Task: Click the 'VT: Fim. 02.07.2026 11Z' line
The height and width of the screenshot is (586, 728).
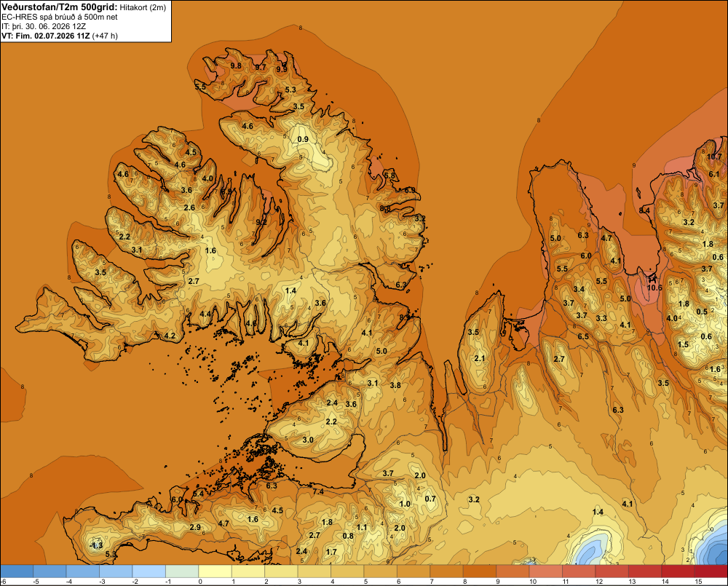Action: pos(45,36)
